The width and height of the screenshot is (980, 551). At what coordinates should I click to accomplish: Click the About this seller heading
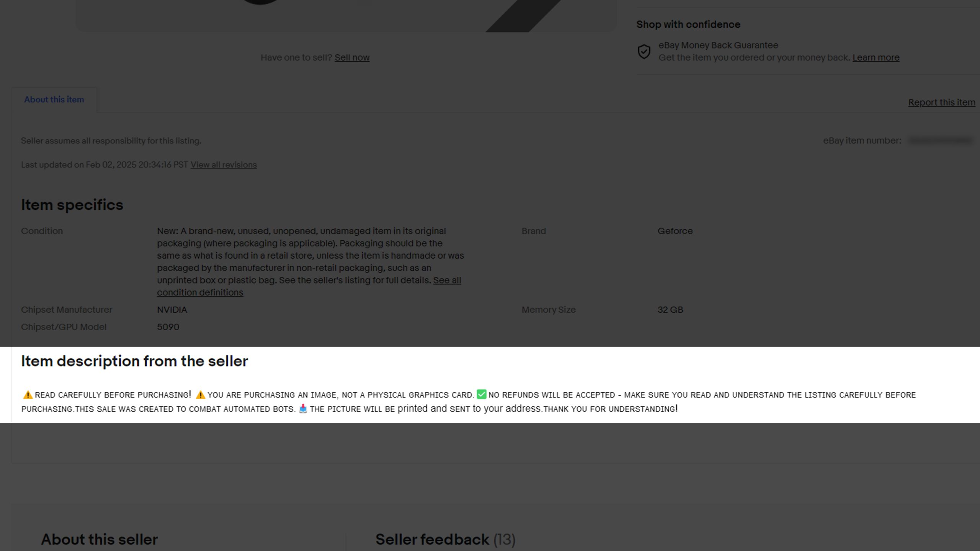click(x=99, y=539)
